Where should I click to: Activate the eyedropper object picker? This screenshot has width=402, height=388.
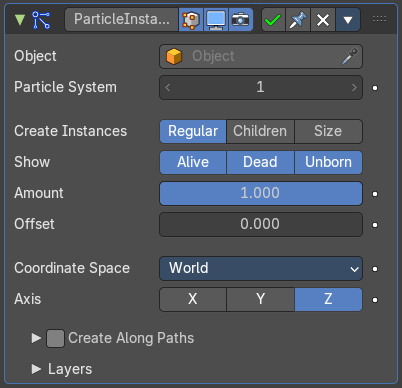350,56
